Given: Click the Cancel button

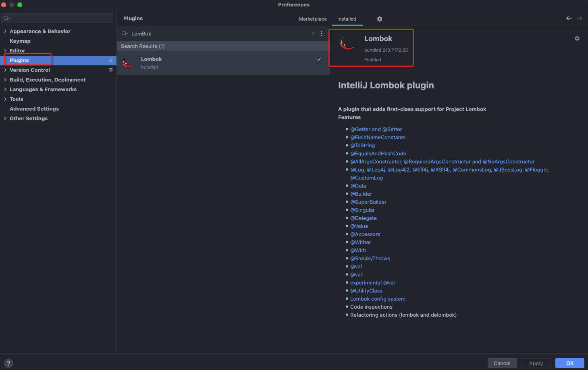Looking at the screenshot, I should pyautogui.click(x=502, y=363).
